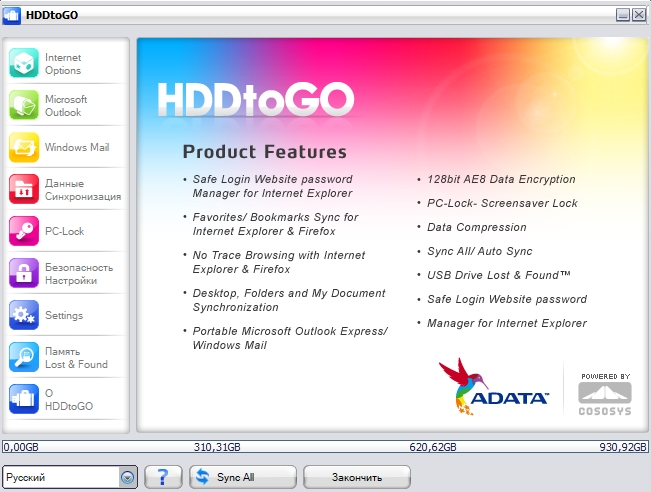Click the ADATA hummingbird logo

click(x=493, y=387)
